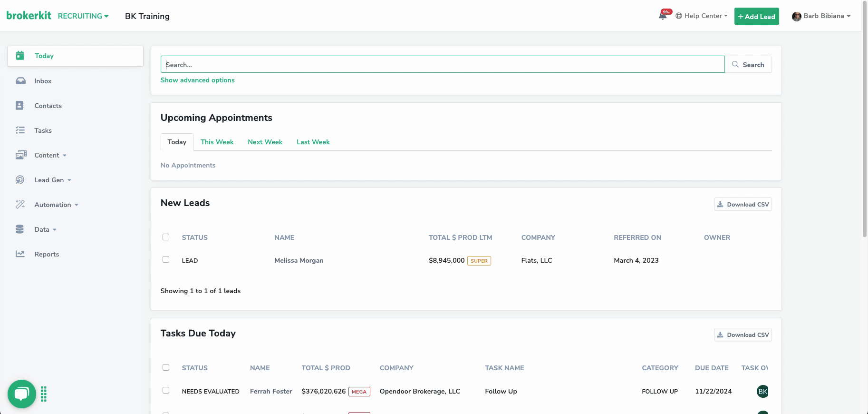
Task: Click the Inbox tray icon in sidebar
Action: tap(20, 81)
